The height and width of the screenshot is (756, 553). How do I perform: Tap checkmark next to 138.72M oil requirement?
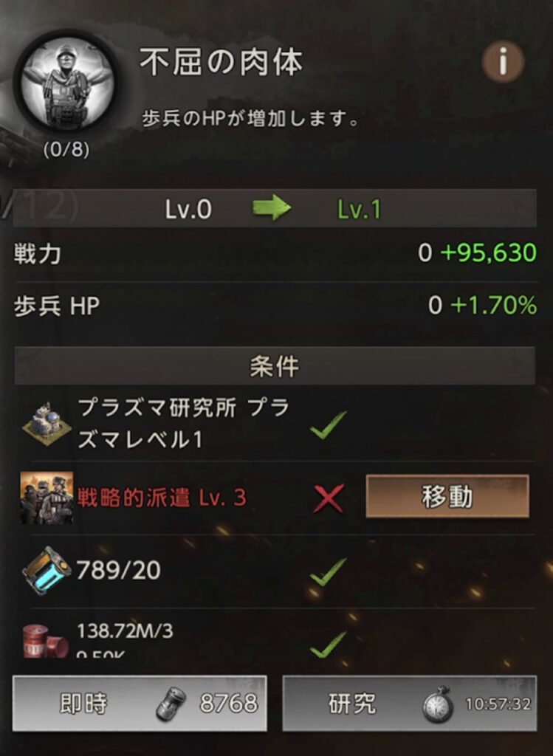328,645
